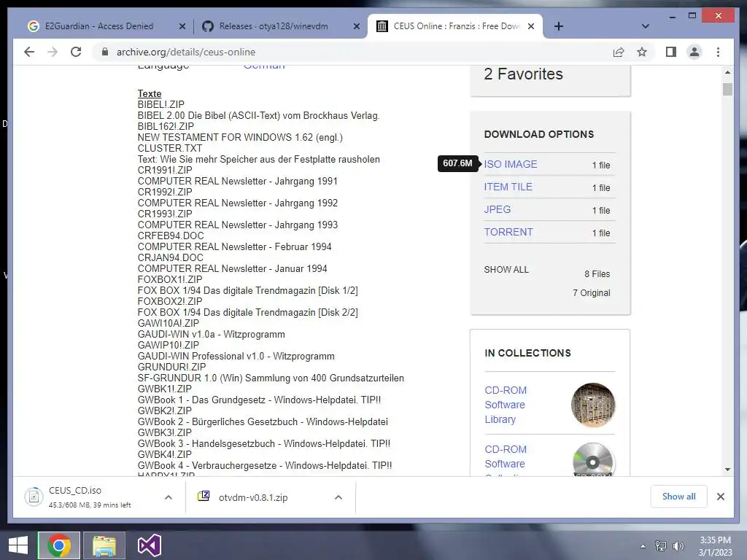This screenshot has height=560, width=747.
Task: Click the 2 Favorites count
Action: pos(523,74)
